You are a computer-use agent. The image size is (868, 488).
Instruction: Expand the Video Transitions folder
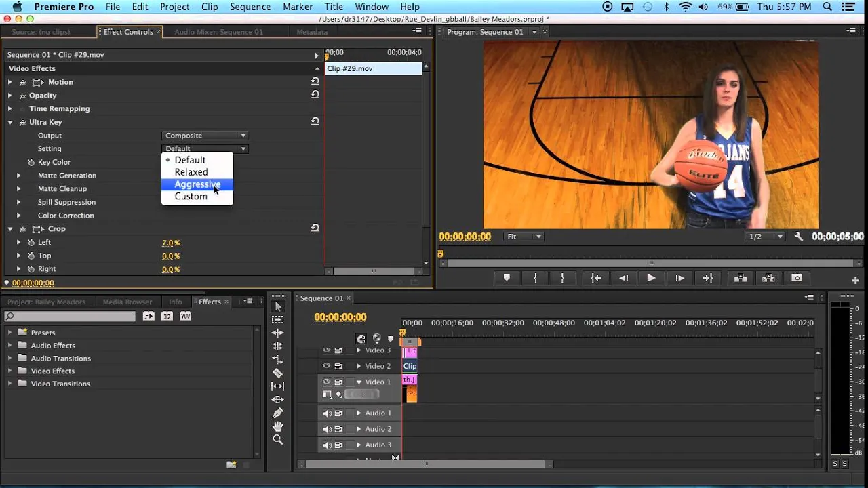[10, 384]
